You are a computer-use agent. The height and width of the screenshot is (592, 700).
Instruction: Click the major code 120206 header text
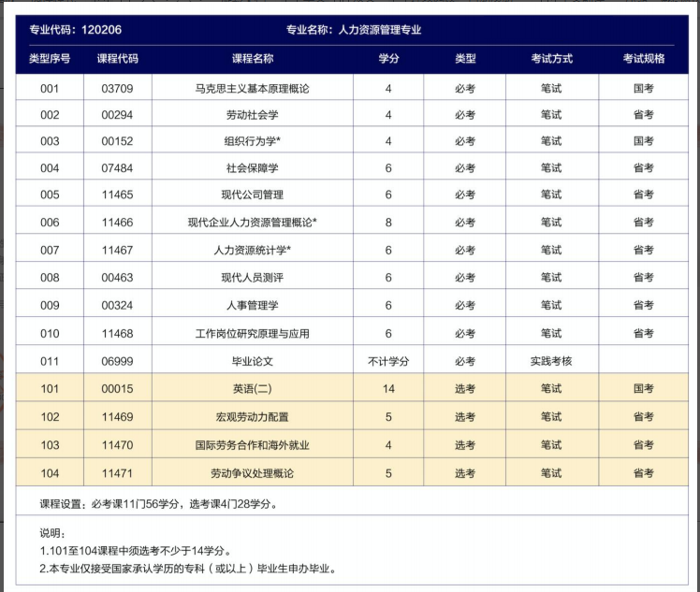point(76,30)
